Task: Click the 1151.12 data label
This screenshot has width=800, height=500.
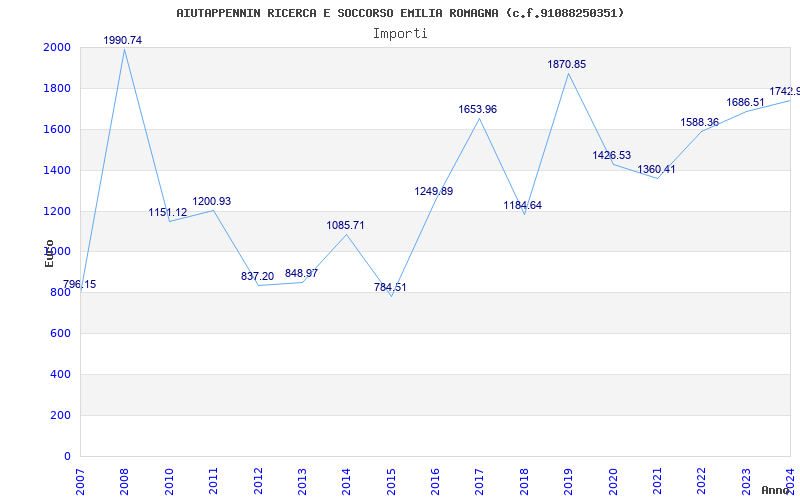Action: (x=168, y=212)
